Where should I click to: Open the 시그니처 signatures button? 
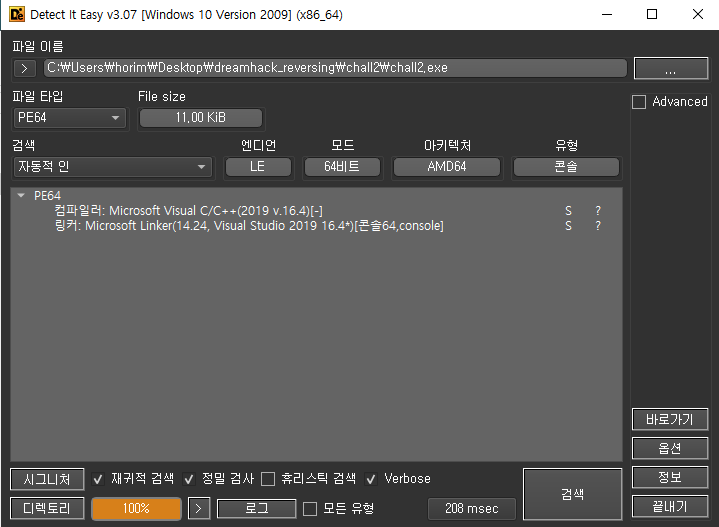click(47, 479)
